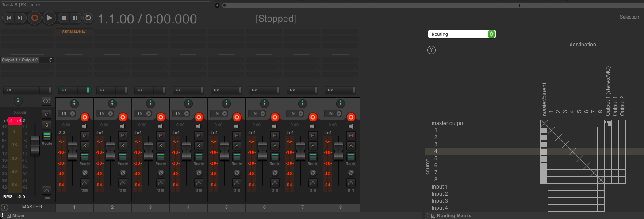Toggle the repeat loop button
Viewport: 644px width, 219px height.
88,18
